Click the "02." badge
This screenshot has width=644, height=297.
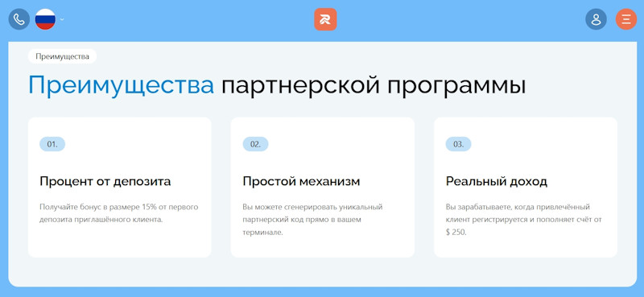click(255, 144)
